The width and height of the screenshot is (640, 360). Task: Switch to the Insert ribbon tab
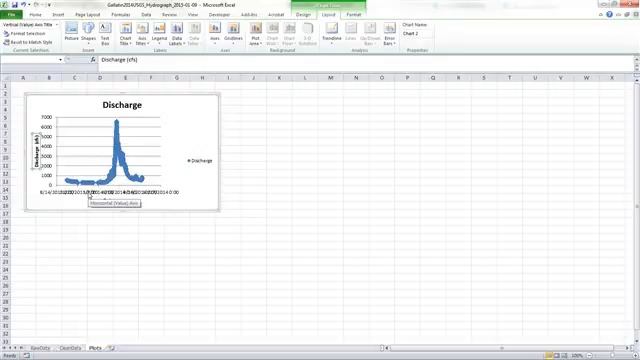click(x=58, y=15)
